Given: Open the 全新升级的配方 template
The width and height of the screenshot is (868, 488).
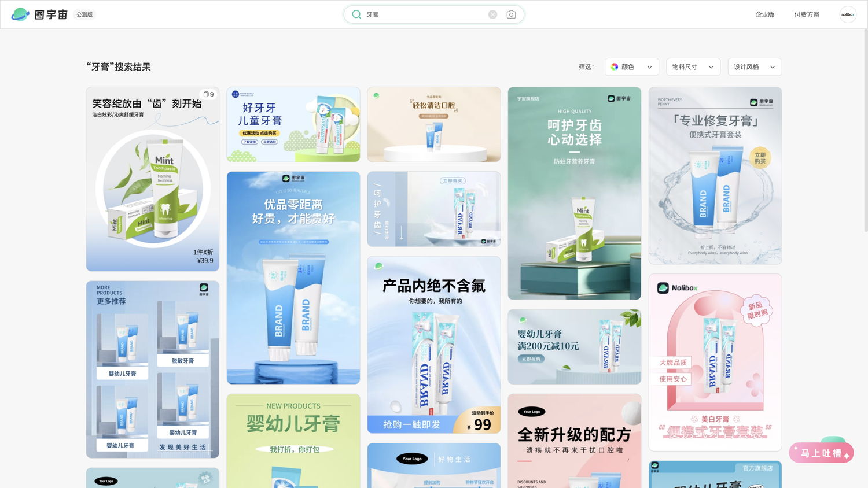Looking at the screenshot, I should click(575, 441).
